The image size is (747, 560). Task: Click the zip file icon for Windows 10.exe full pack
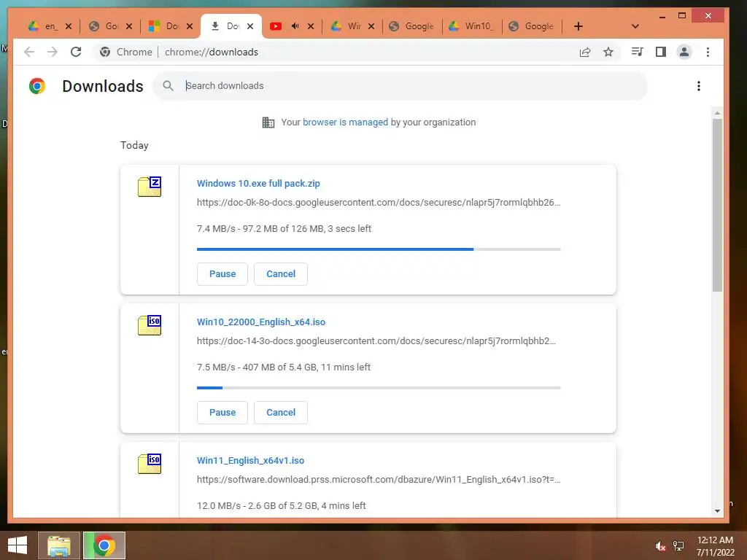click(x=150, y=186)
